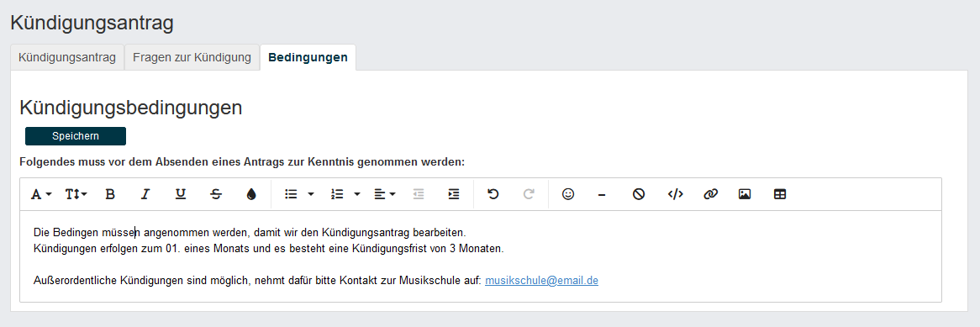The image size is (980, 327).
Task: Switch to HTML code view
Action: coord(675,194)
